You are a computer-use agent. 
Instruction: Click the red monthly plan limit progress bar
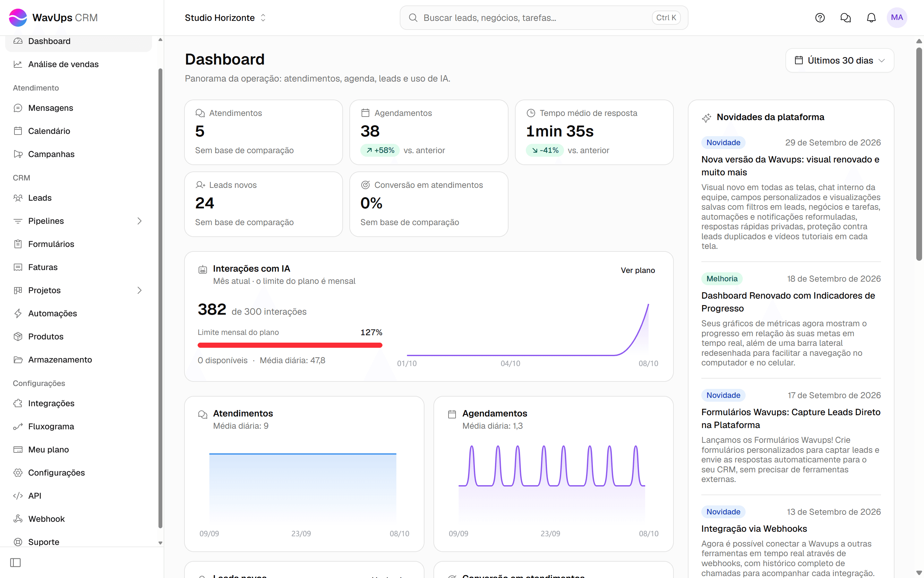(x=290, y=345)
